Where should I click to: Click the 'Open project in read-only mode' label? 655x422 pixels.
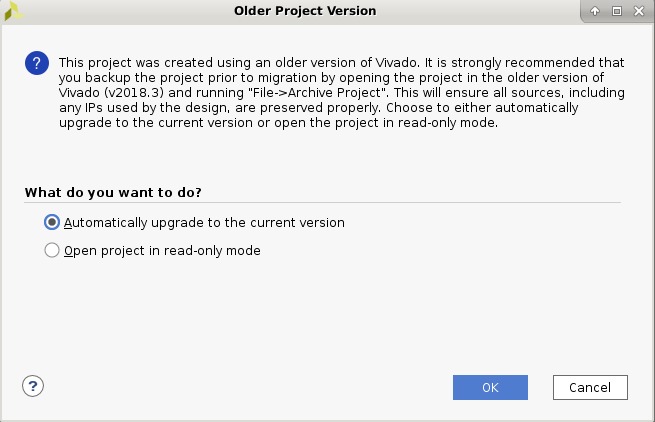click(162, 251)
